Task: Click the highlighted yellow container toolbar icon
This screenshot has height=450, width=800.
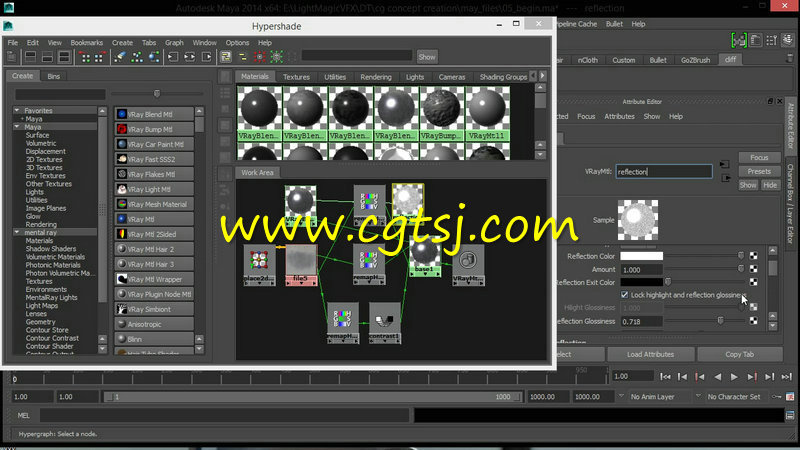Action: (226, 57)
